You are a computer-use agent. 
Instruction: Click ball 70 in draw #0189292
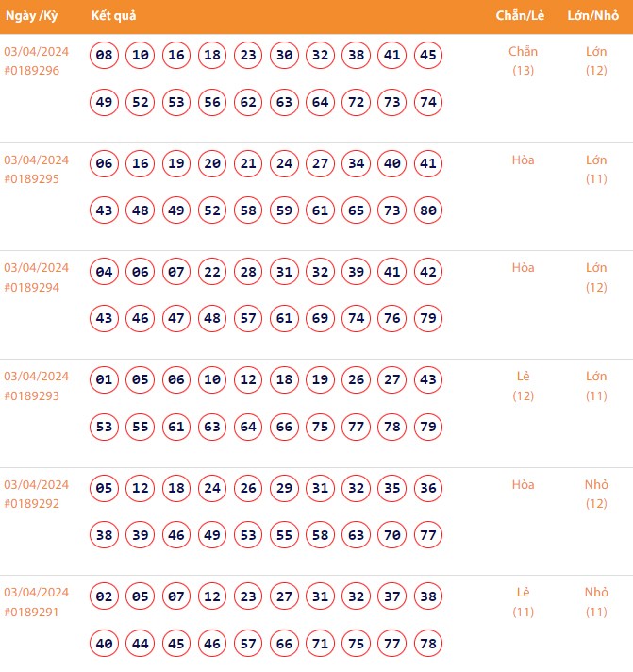(x=392, y=535)
